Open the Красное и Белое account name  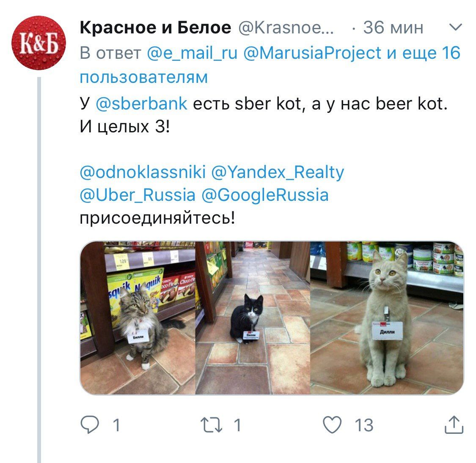coord(155,27)
